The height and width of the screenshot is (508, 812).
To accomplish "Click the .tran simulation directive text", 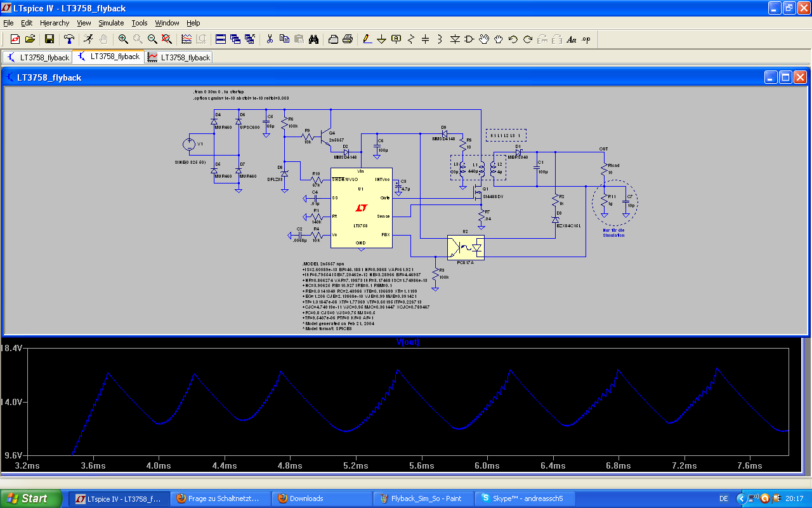I will tap(219, 91).
